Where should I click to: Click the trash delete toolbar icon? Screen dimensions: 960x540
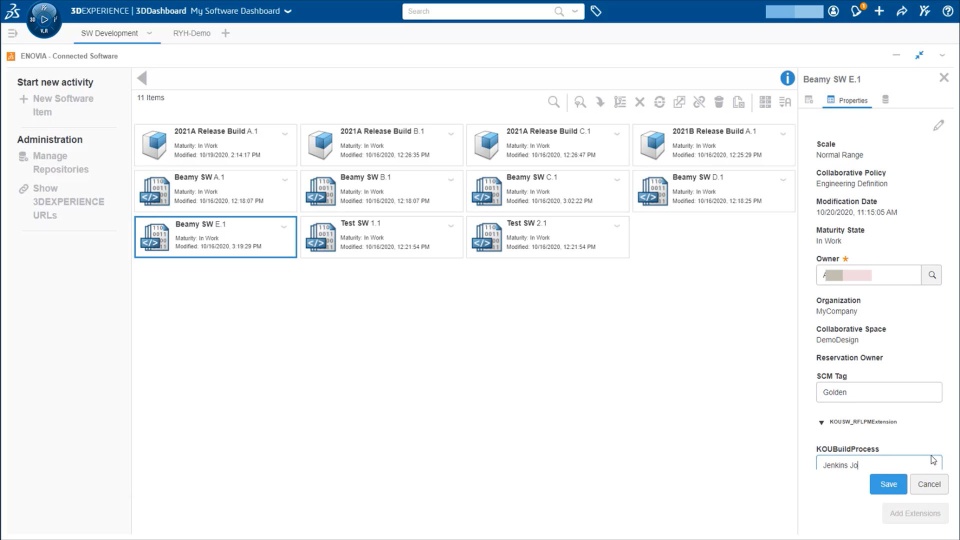[719, 102]
